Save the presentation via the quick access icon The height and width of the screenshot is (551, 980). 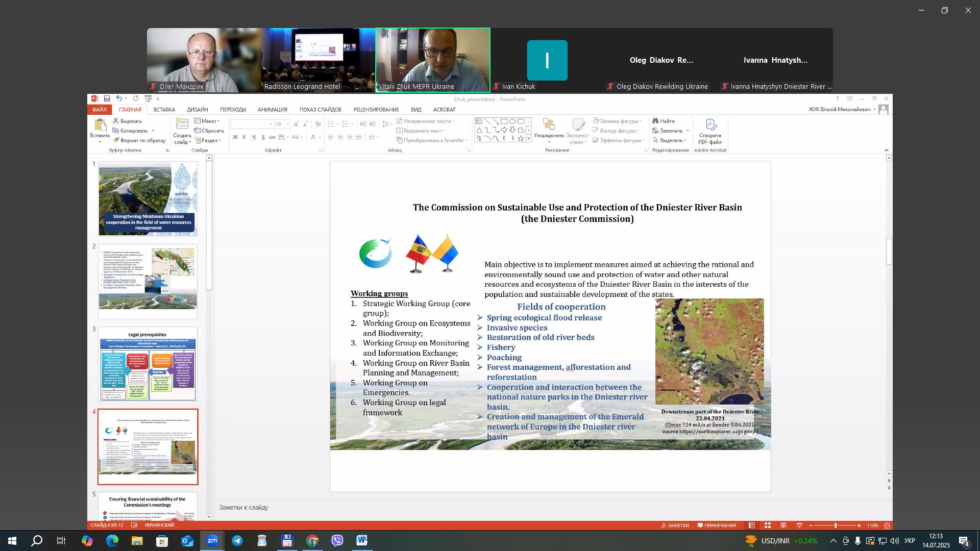[107, 98]
